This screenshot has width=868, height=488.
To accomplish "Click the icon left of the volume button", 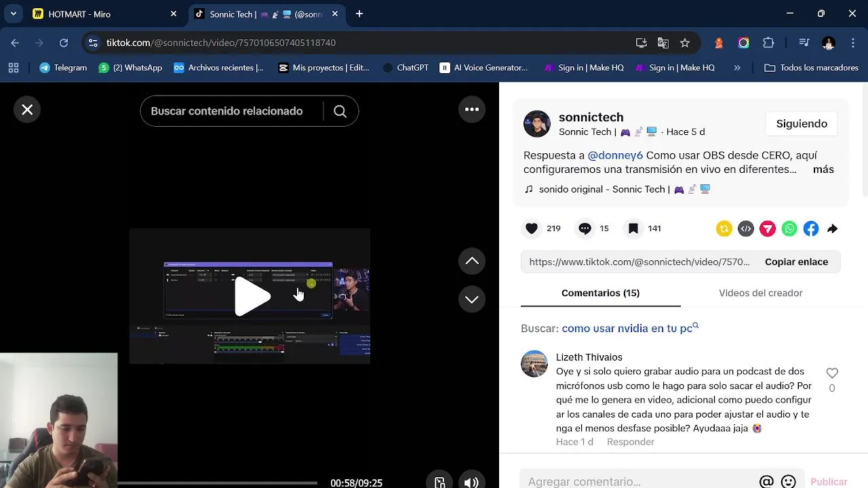I will (439, 483).
